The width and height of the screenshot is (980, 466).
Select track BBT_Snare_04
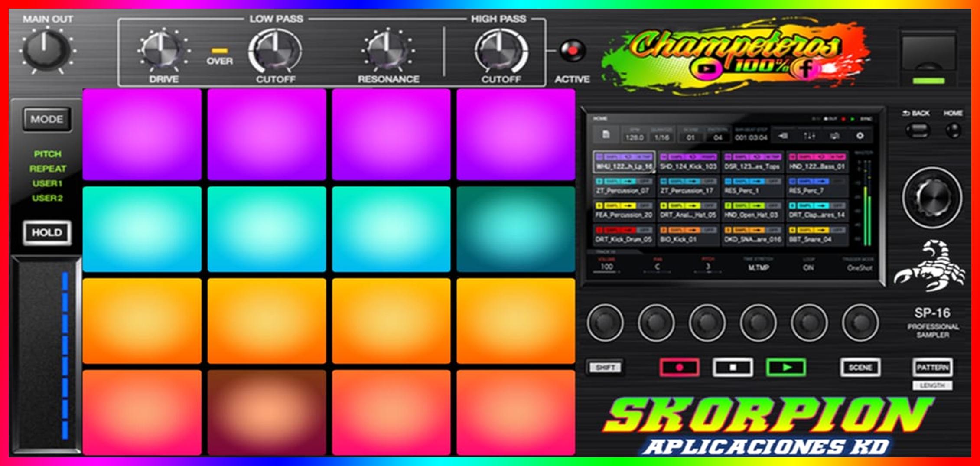point(817,235)
